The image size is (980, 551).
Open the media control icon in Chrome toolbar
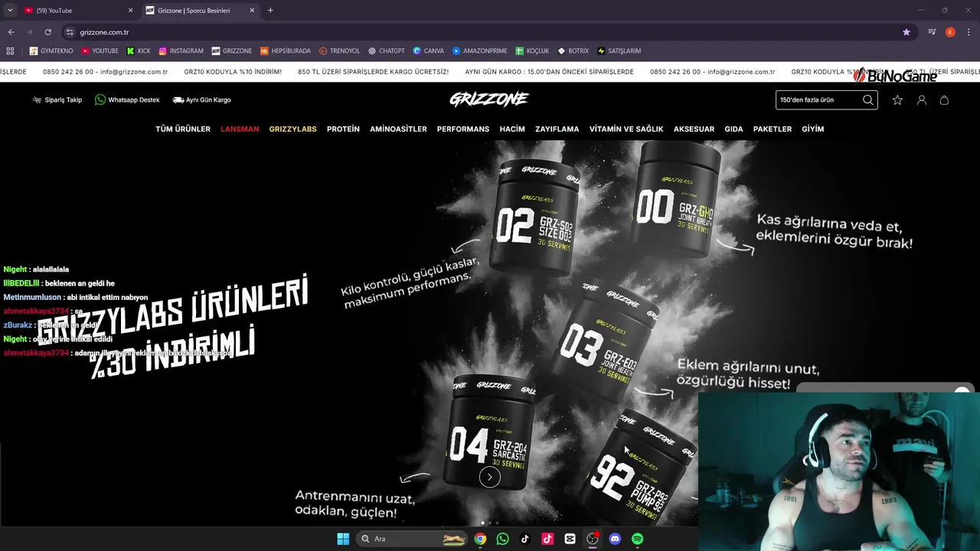pyautogui.click(x=932, y=32)
